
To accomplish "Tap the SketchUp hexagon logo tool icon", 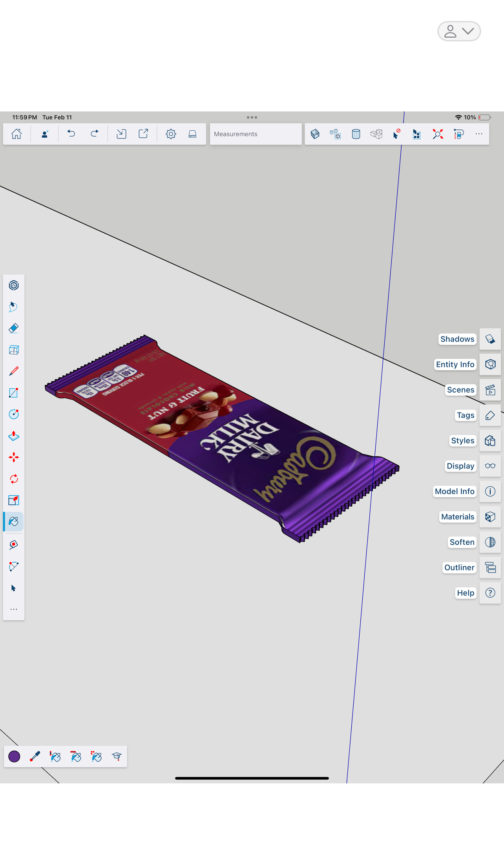I will click(x=14, y=285).
